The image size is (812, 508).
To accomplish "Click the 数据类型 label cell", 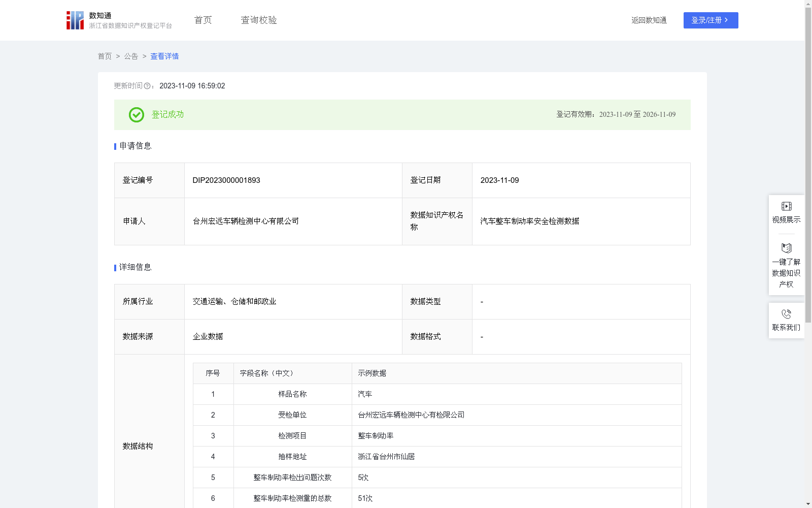I will click(437, 302).
